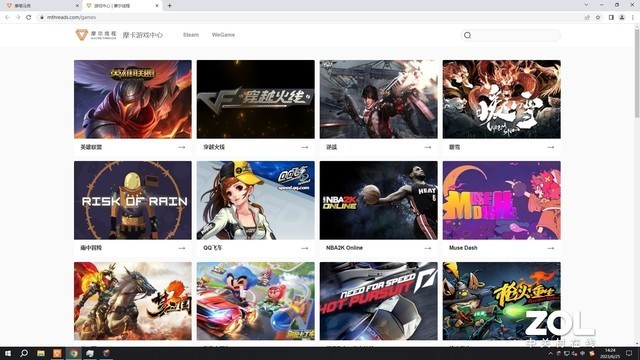The width and height of the screenshot is (640, 360).
Task: Open the CrossFire 穿越火线 game thumbnail
Action: click(x=256, y=99)
